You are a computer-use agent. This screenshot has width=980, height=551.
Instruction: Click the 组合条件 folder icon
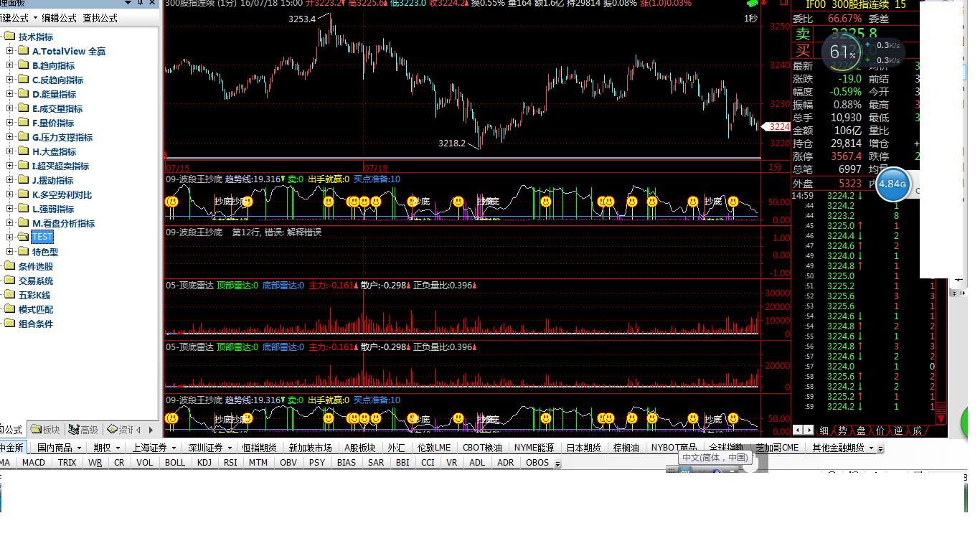click(9, 324)
